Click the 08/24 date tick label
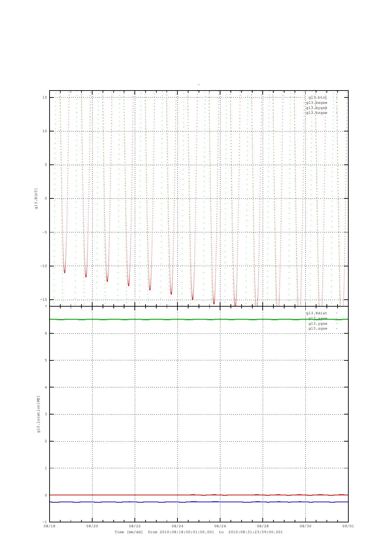Image resolution: width=392 pixels, height=555 pixels. (177, 526)
